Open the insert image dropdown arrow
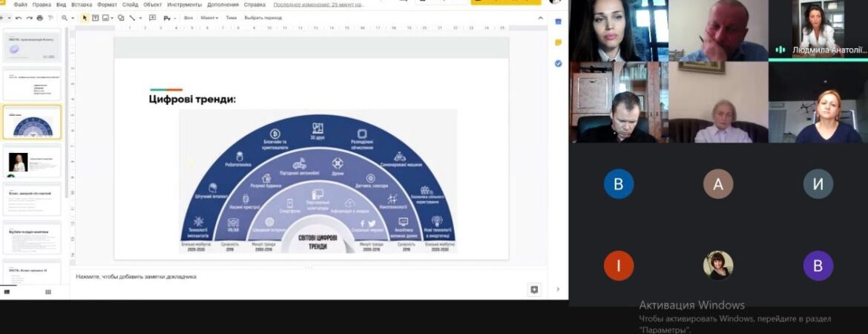The height and width of the screenshot is (334, 868). pos(112,18)
